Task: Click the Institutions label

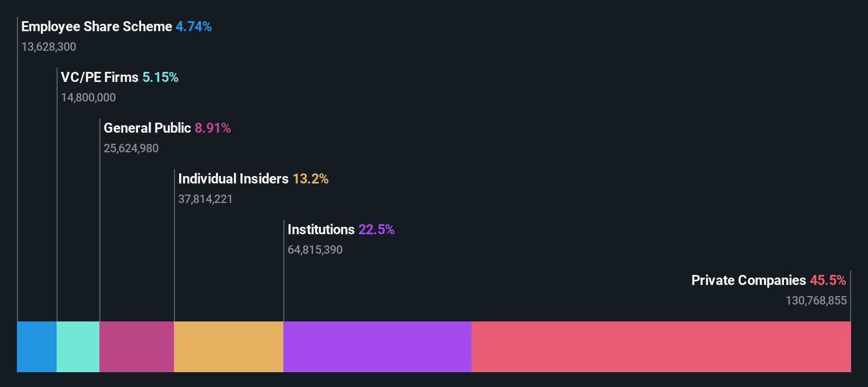Action: point(321,229)
